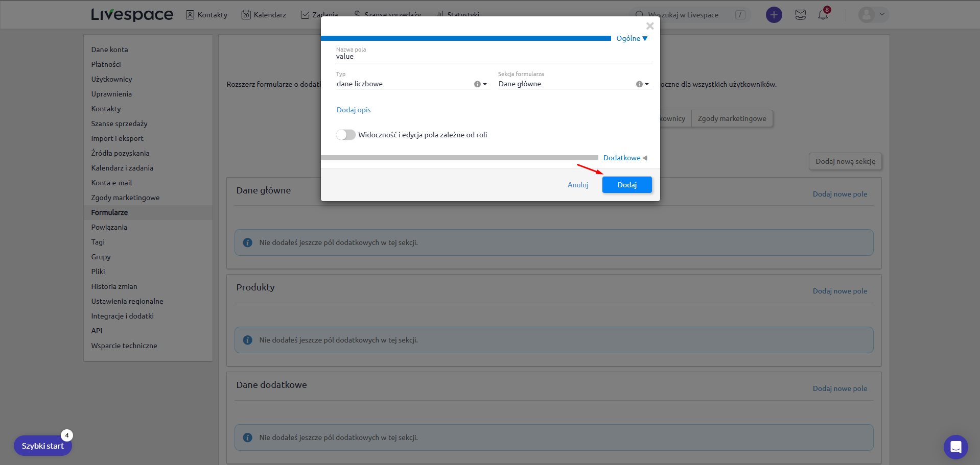The image size is (980, 465).
Task: Open the Szybki start widget
Action: (43, 446)
